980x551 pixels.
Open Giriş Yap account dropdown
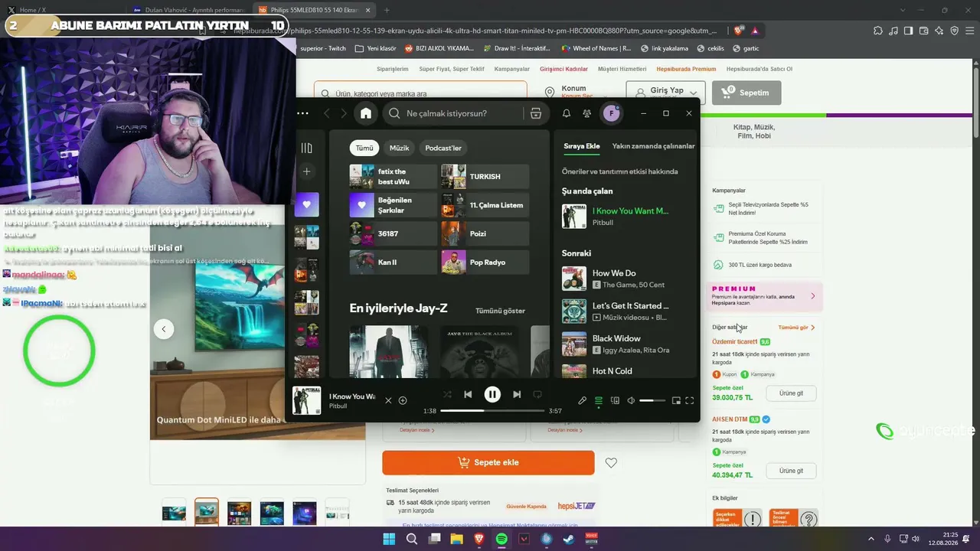coord(665,93)
